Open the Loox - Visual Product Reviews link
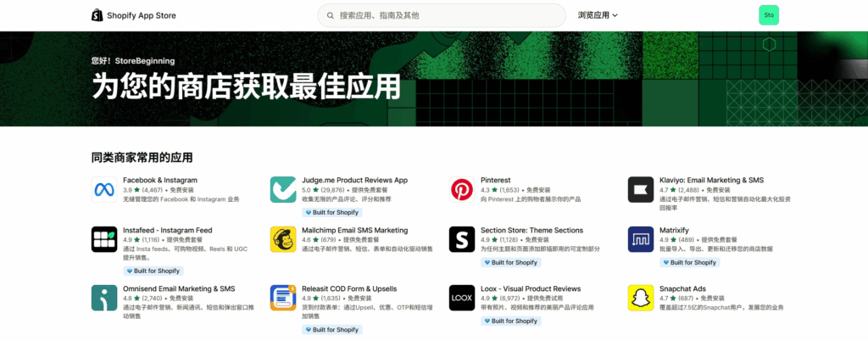This screenshot has height=341, width=868. pyautogui.click(x=531, y=288)
